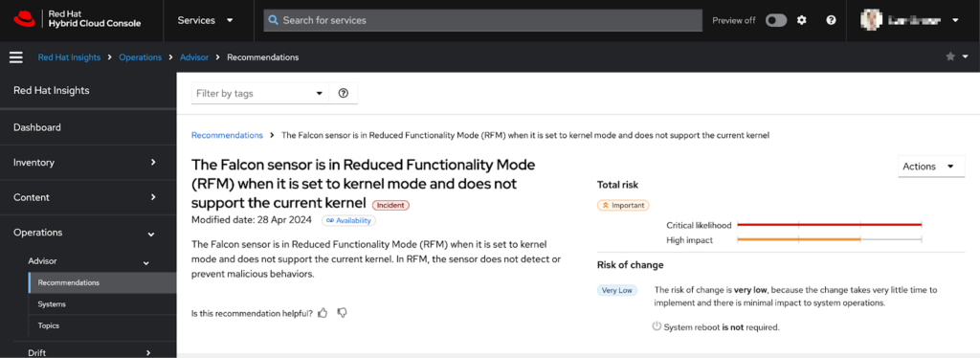The height and width of the screenshot is (358, 980).
Task: Open the Actions dropdown
Action: click(x=931, y=167)
